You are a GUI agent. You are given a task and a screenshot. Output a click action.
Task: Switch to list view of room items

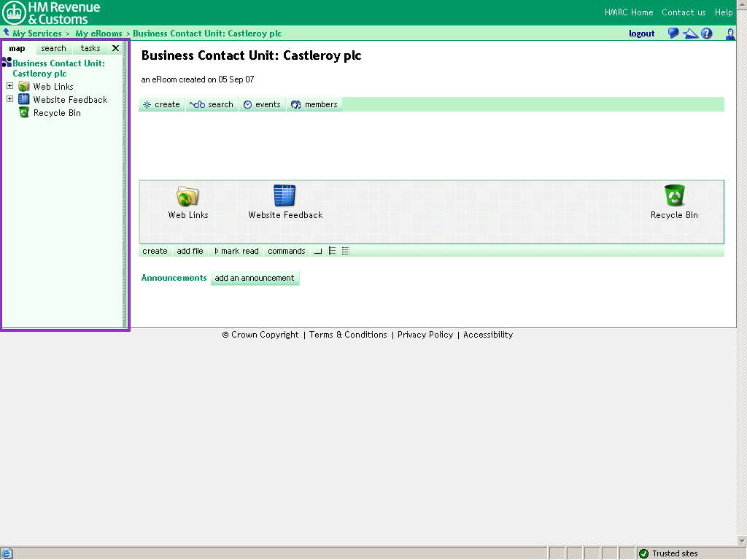(x=332, y=251)
